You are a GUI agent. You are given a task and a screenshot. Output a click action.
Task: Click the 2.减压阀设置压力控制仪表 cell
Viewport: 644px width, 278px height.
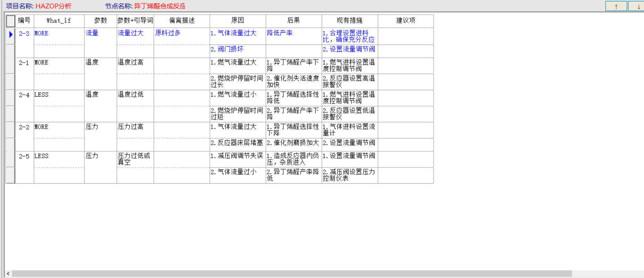pos(350,175)
